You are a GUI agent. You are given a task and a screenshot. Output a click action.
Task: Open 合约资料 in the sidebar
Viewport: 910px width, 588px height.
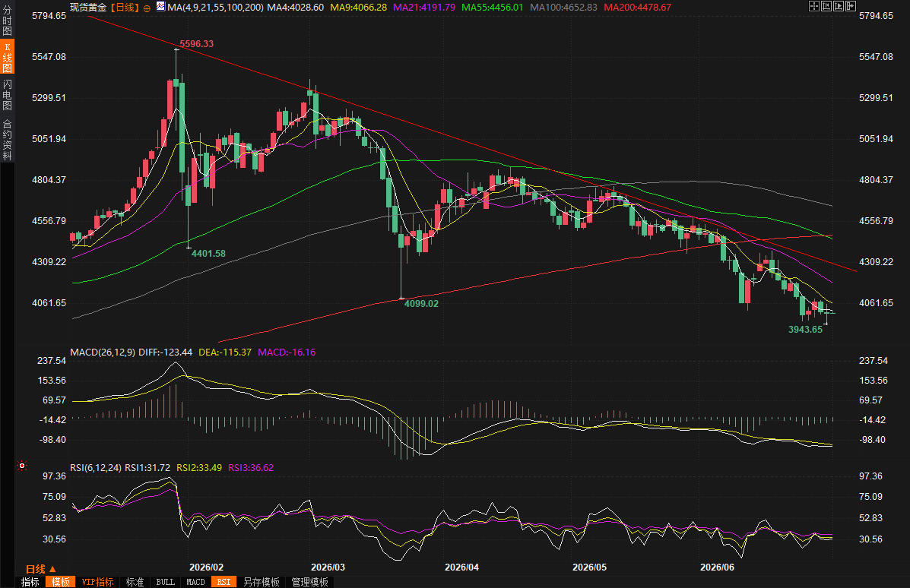tap(7, 140)
